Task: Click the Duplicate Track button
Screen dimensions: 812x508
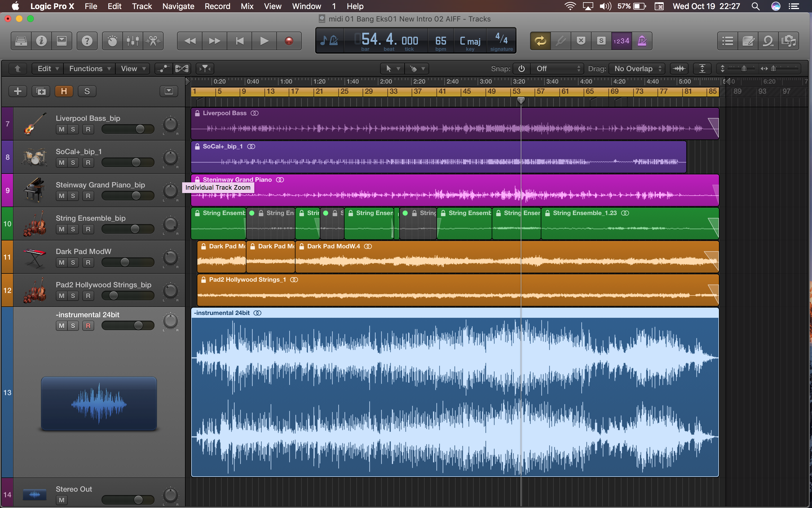Action: coord(41,91)
